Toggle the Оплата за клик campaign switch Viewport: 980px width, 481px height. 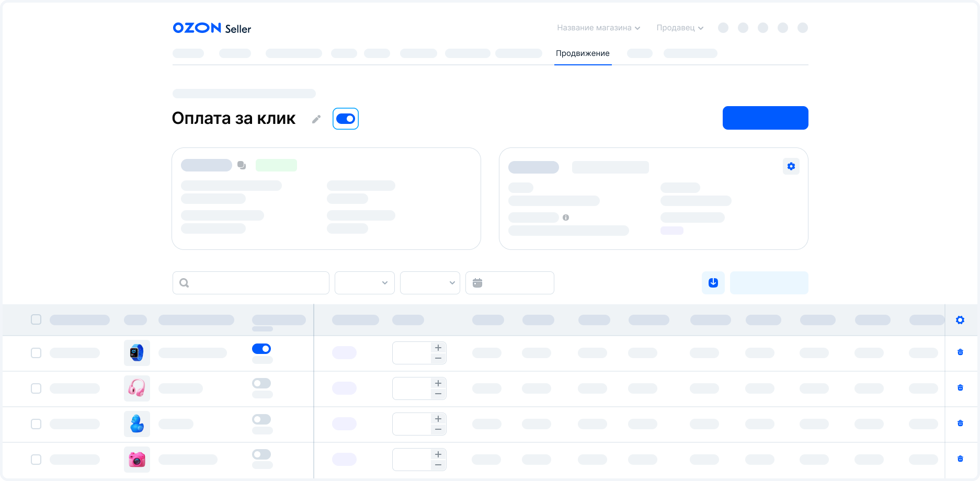pos(345,119)
